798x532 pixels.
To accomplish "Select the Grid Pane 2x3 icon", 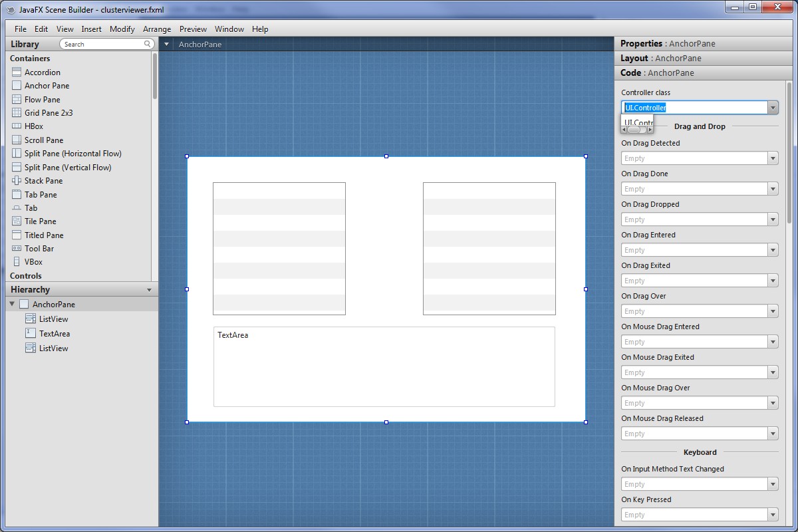I will (x=17, y=112).
